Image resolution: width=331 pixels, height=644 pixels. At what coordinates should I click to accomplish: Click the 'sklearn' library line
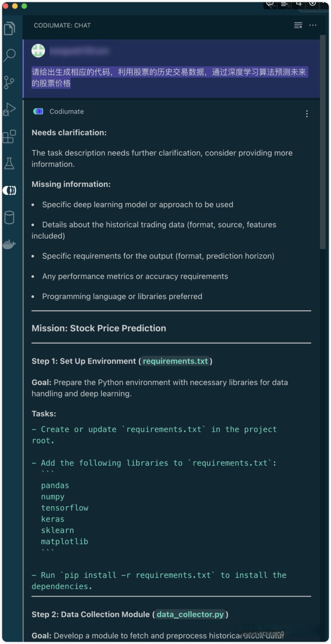58,530
